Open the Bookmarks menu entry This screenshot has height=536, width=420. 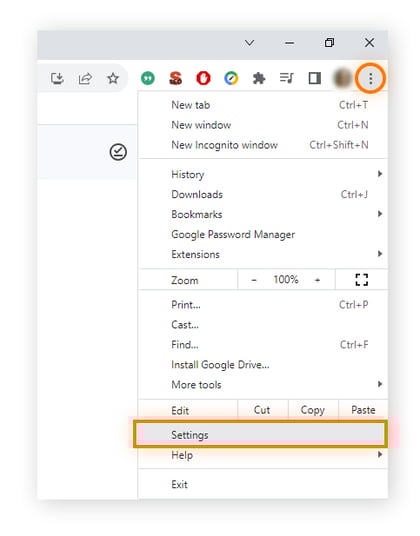click(x=263, y=214)
